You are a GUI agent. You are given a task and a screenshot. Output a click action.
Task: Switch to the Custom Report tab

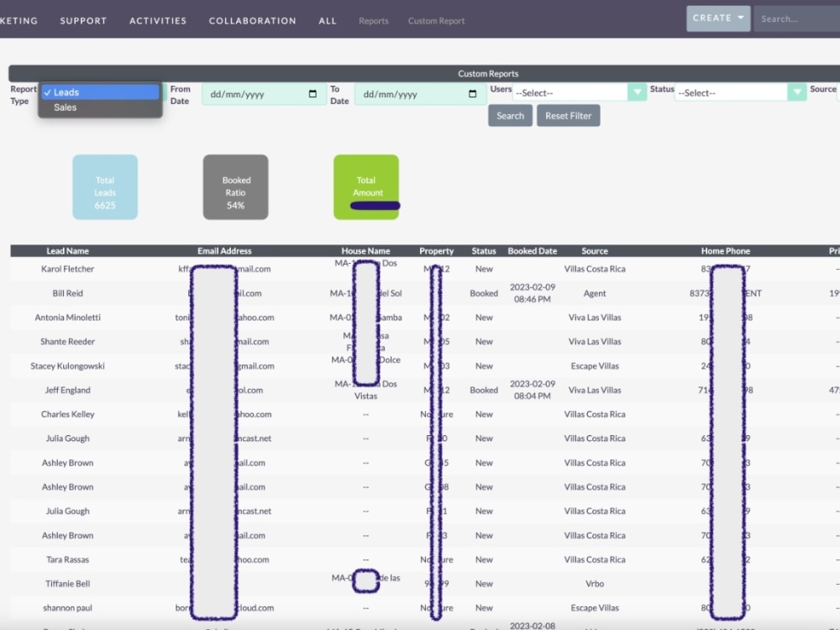pos(436,20)
